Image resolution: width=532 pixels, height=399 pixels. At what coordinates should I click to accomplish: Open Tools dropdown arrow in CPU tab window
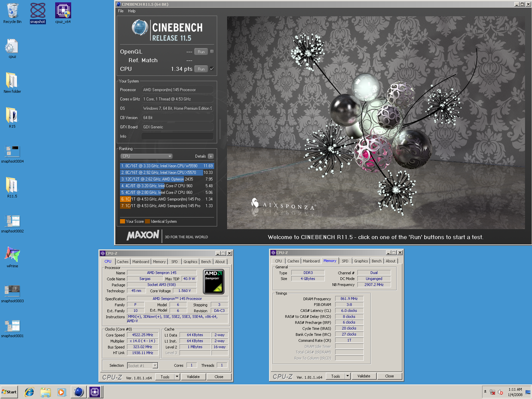pyautogui.click(x=177, y=377)
